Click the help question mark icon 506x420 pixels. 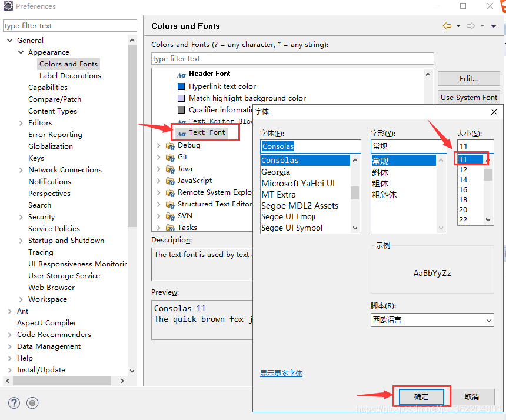pos(14,403)
